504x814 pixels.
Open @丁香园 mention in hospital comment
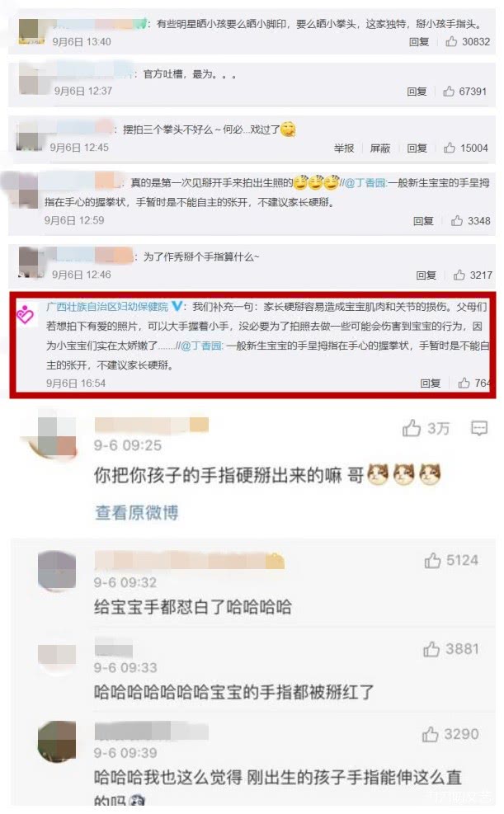[x=201, y=346]
